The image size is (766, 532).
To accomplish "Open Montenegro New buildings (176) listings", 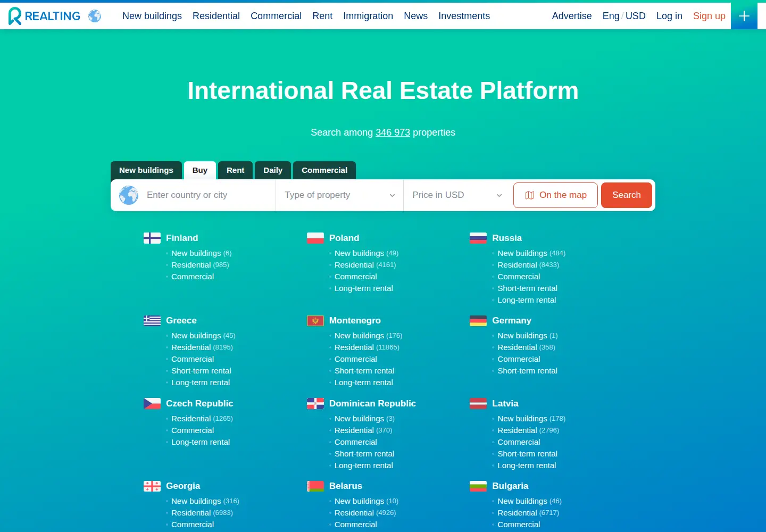I will (x=368, y=336).
